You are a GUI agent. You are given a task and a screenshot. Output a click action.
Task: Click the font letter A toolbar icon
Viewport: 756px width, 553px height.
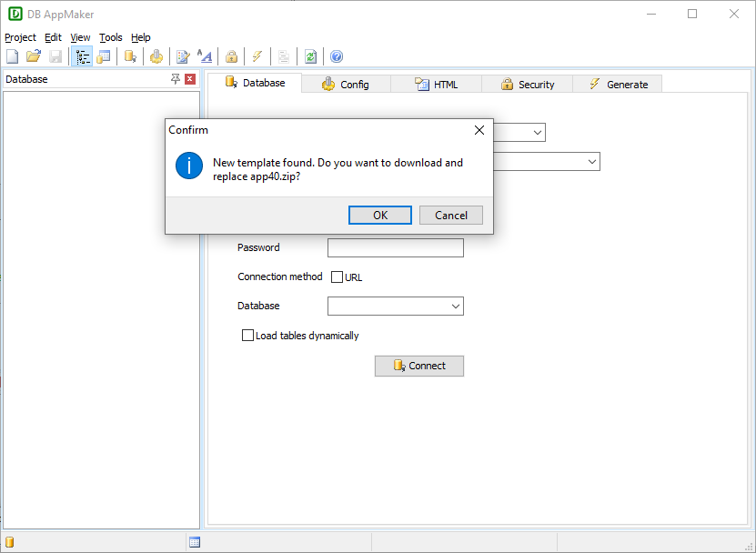point(205,56)
